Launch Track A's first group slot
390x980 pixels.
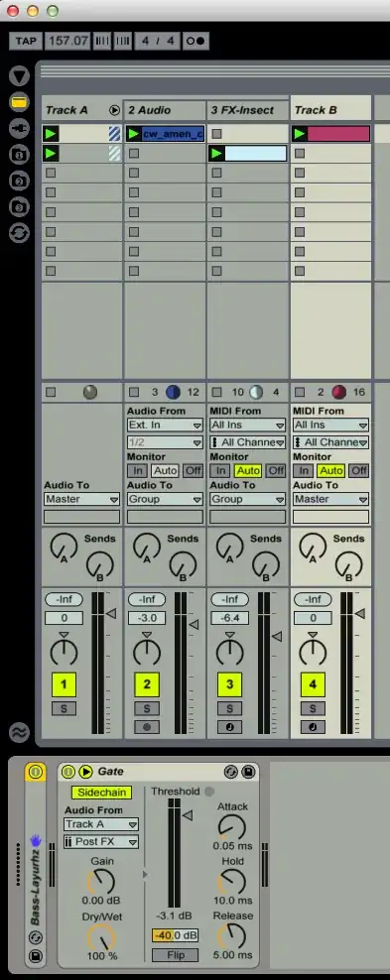(x=51, y=134)
